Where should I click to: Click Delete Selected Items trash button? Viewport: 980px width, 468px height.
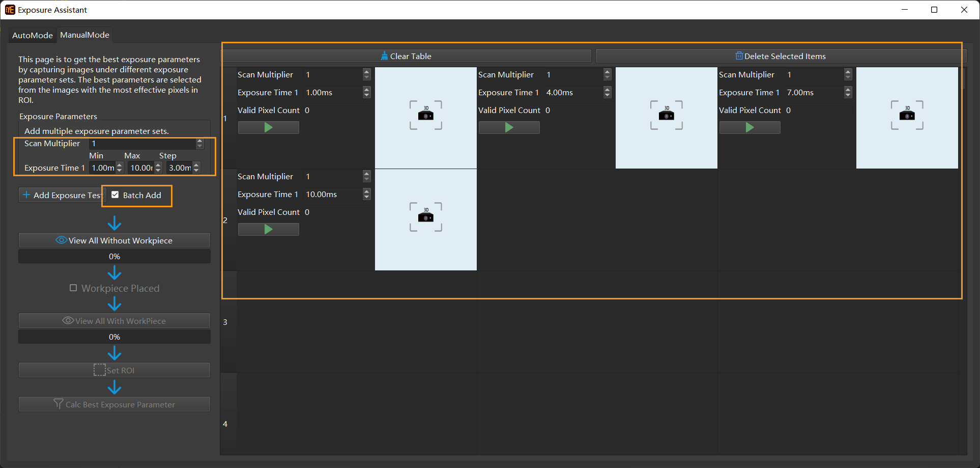pos(781,56)
